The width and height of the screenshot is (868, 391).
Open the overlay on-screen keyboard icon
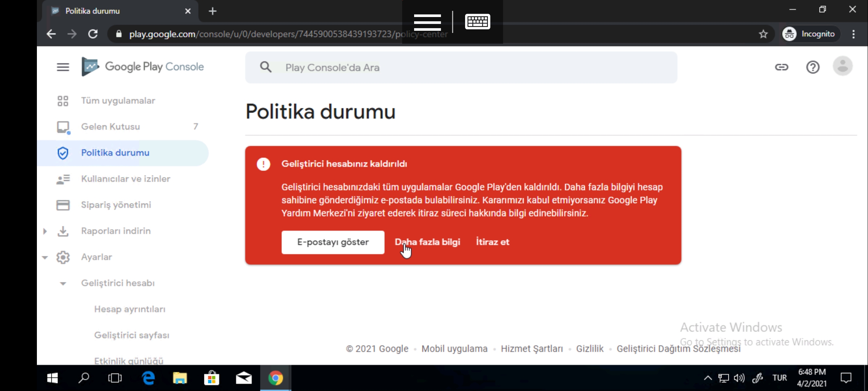tap(477, 22)
